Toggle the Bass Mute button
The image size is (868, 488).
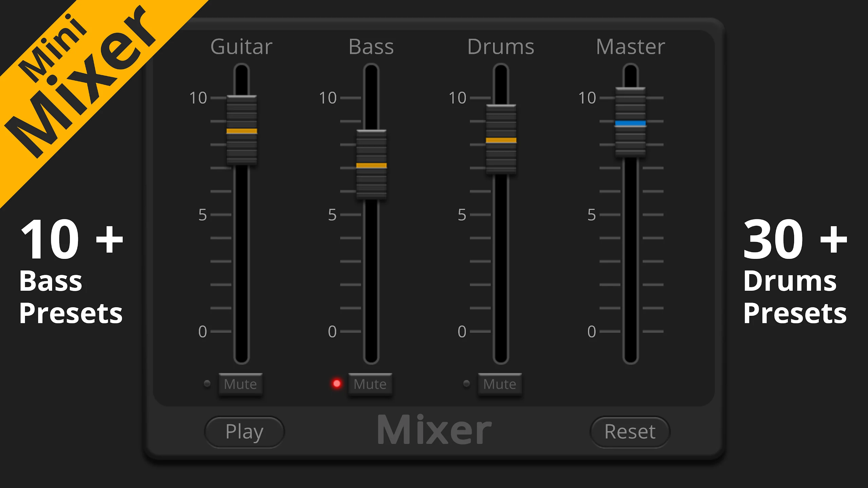pos(370,384)
